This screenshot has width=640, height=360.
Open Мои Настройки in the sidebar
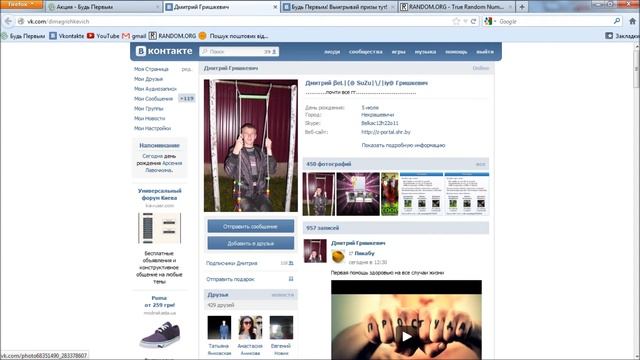(152, 128)
